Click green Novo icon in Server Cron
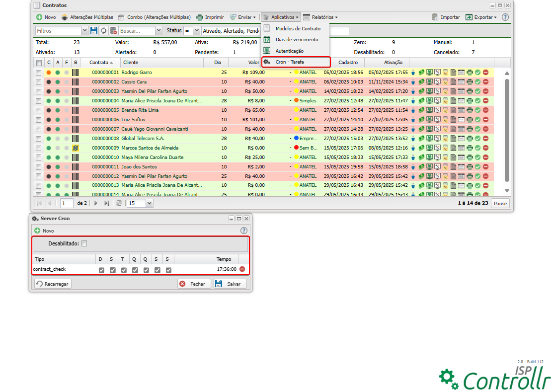Image resolution: width=553 pixels, height=392 pixels. [x=37, y=231]
